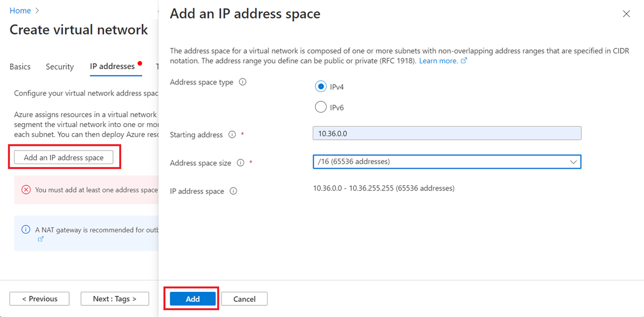Open the external link icon under NAT gateway notice
The width and height of the screenshot is (644, 317).
pyautogui.click(x=40, y=239)
